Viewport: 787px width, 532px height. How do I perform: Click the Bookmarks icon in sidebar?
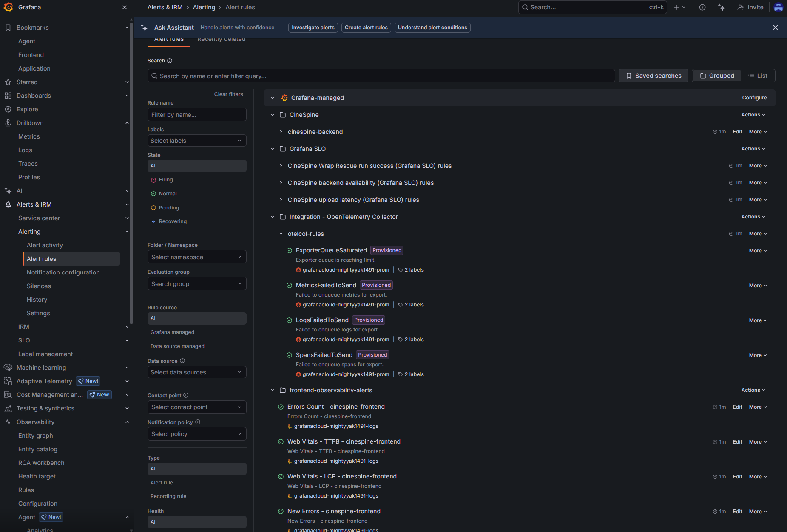pyautogui.click(x=8, y=28)
